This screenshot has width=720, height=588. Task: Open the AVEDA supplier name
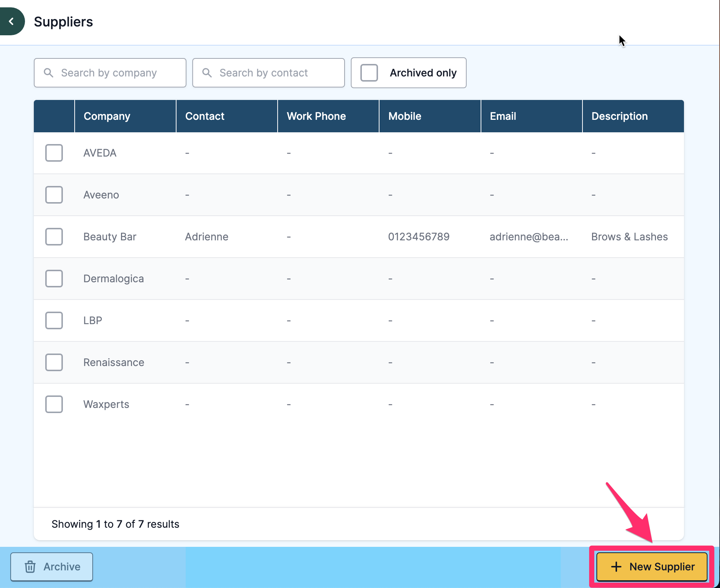coord(100,153)
